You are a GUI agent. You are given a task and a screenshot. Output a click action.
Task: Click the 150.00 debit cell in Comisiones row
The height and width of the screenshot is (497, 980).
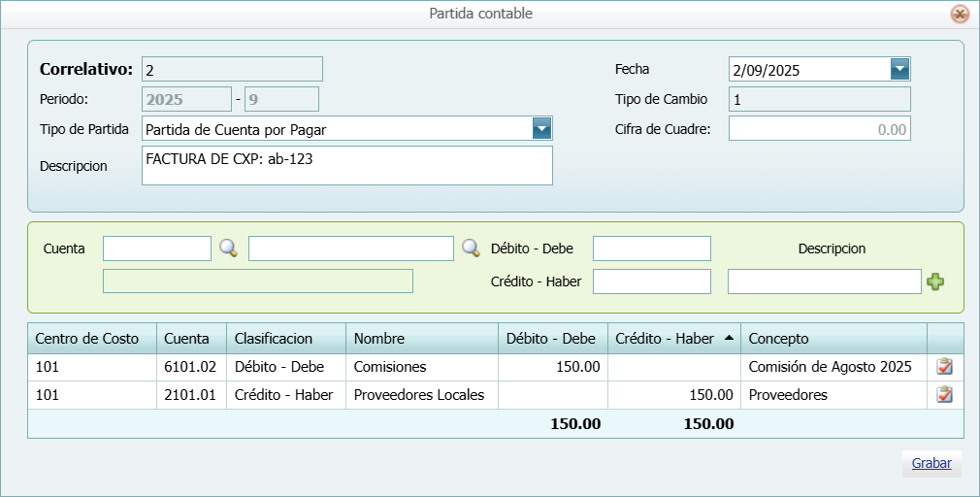553,367
